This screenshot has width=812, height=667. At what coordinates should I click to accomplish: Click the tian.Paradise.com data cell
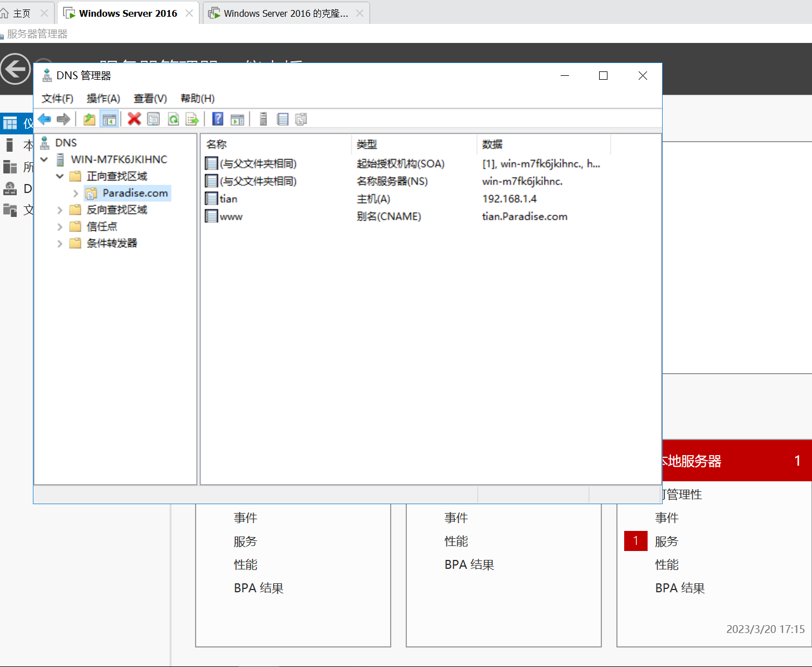coord(525,216)
